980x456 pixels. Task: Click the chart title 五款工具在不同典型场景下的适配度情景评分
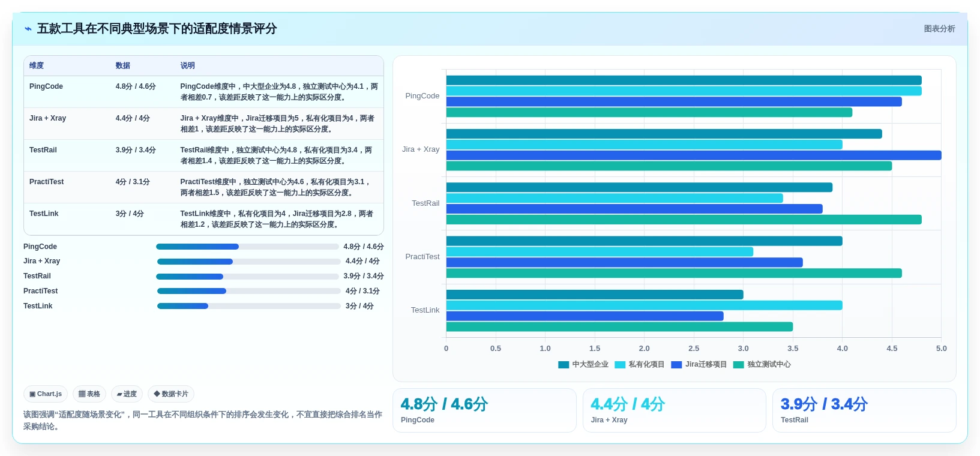(157, 29)
